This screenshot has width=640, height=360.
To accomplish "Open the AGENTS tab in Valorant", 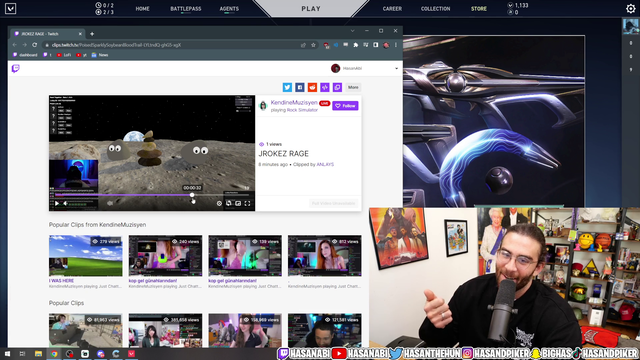I will (x=229, y=9).
